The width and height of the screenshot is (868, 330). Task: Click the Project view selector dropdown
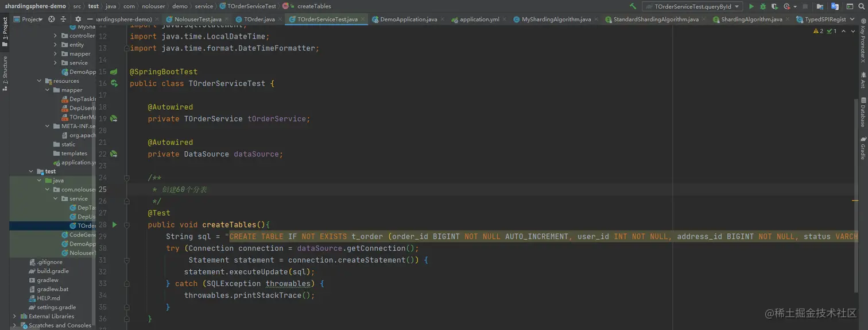29,19
